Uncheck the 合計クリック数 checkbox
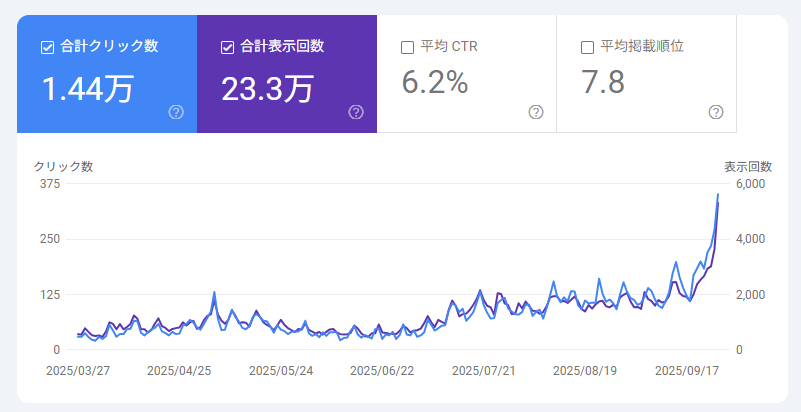This screenshot has width=801, height=412. coord(48,46)
